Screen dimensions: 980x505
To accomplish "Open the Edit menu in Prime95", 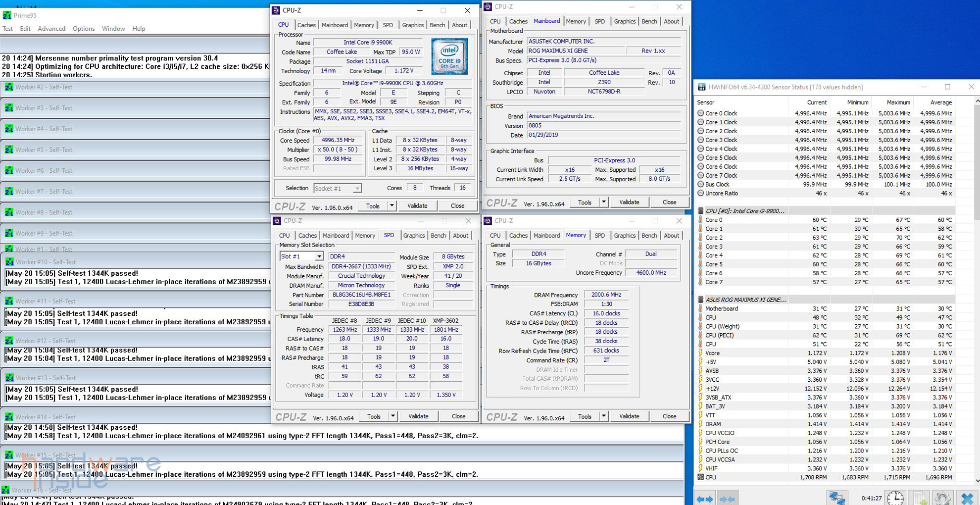I will point(25,28).
